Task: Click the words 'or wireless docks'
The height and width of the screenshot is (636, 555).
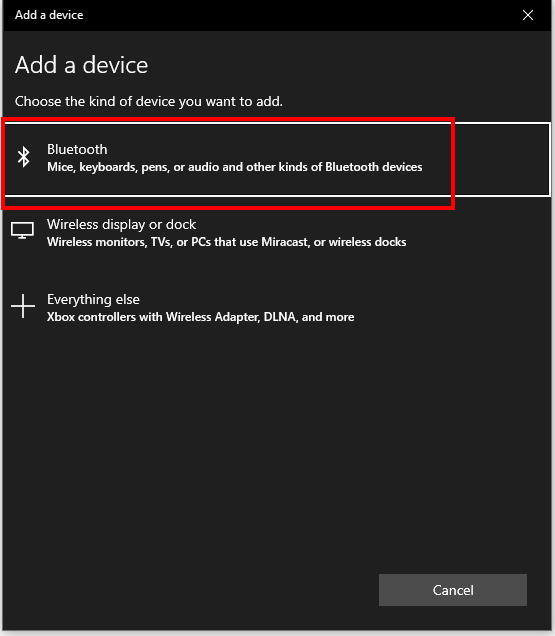Action: (360, 242)
